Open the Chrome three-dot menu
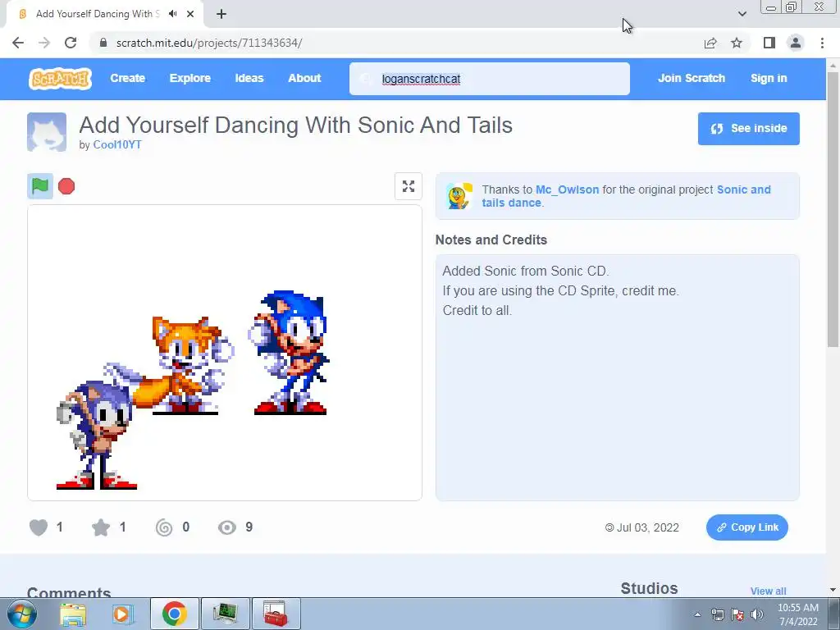 coord(822,43)
